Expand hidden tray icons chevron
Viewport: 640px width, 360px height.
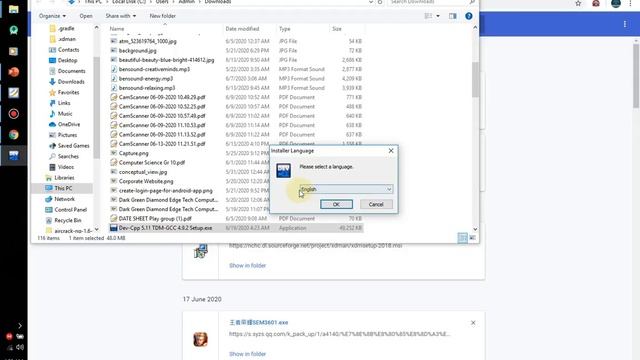[x=20, y=326]
